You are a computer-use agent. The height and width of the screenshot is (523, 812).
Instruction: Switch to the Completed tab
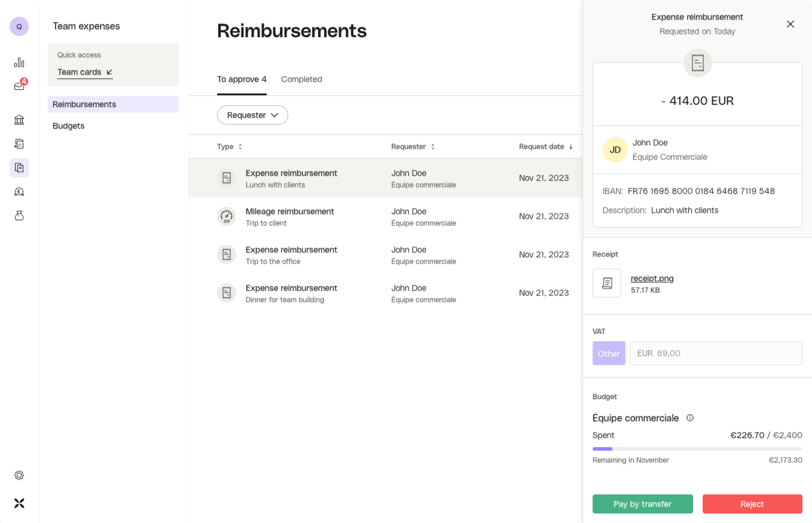[x=301, y=79]
